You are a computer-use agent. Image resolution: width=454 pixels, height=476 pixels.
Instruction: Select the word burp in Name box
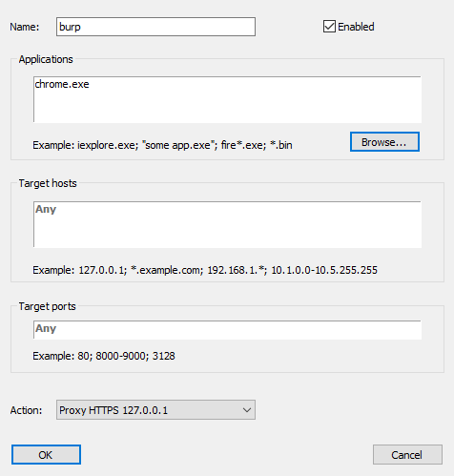[70, 28]
